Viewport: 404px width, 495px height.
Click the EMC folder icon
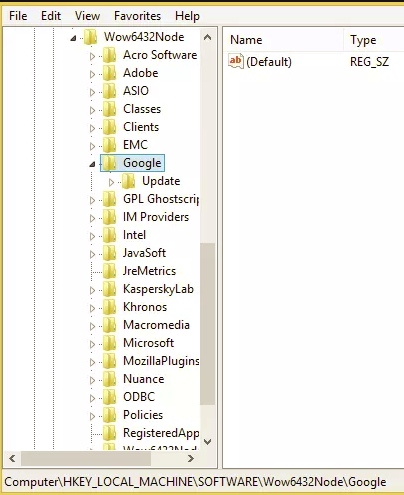point(109,145)
